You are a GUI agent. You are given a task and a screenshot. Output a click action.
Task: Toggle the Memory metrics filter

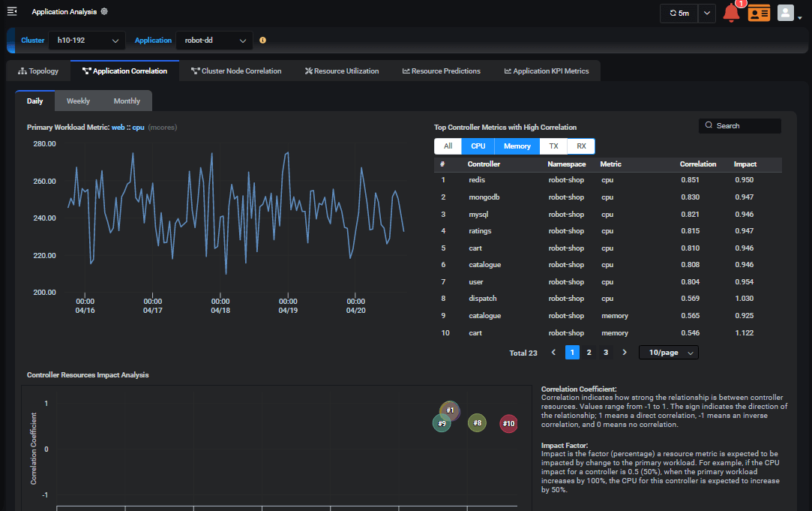tap(517, 146)
